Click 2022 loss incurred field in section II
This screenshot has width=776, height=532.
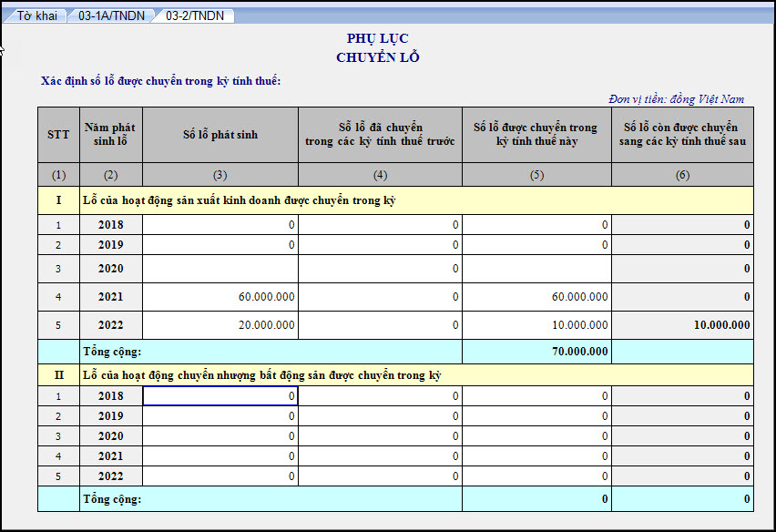click(x=220, y=476)
